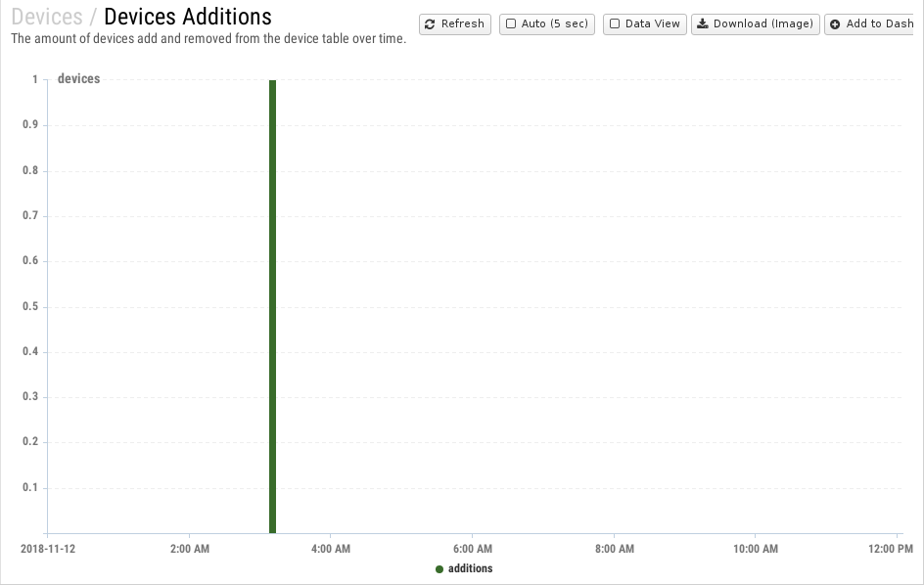Click the Add to Dashboard button
Image resolution: width=924 pixels, height=585 pixels.
click(x=871, y=24)
